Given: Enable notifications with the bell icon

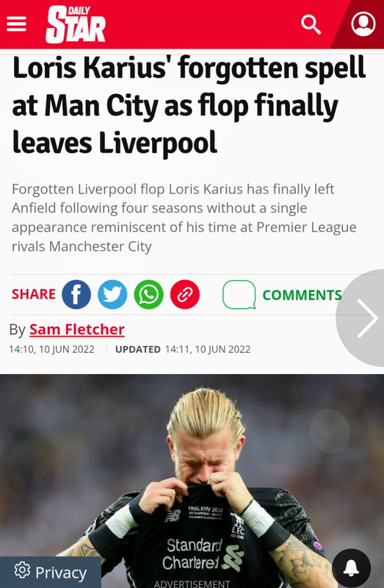Looking at the screenshot, I should point(352,568).
